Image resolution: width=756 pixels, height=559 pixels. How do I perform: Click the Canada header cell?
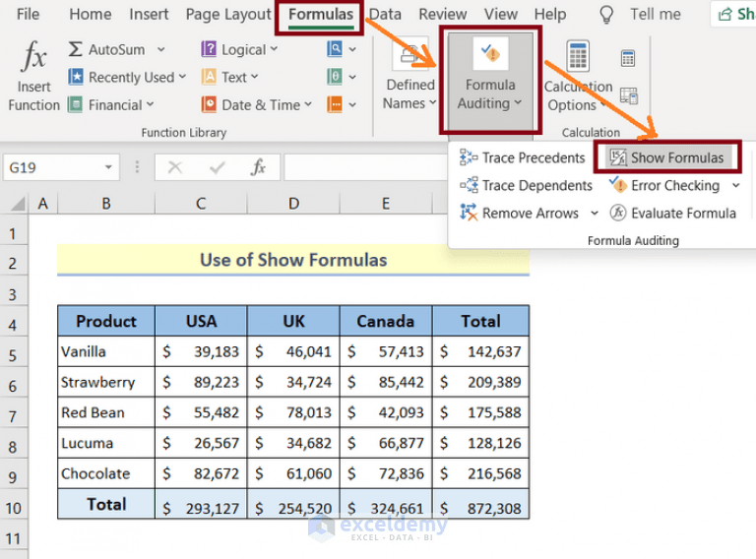point(385,321)
